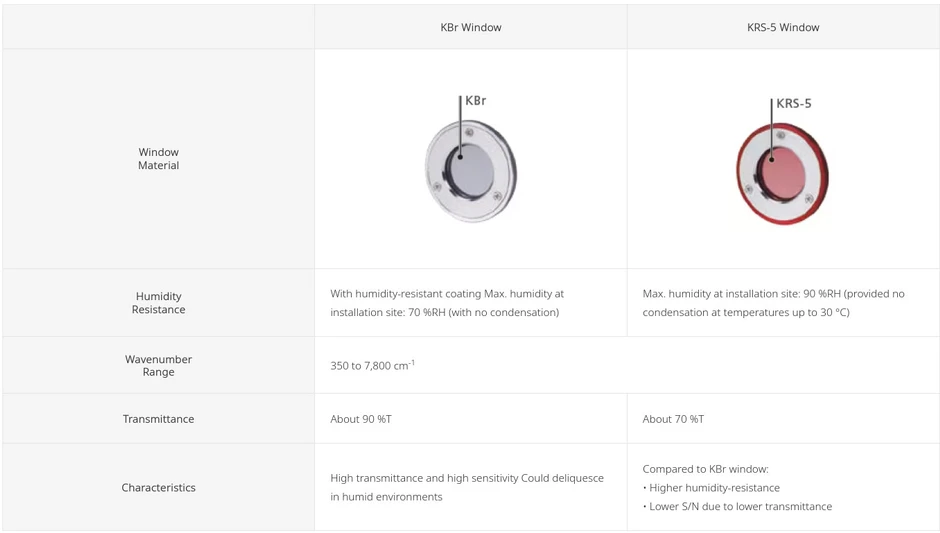Click the About 90 %T cell
Screen dimensions: 940x533
[x=360, y=419]
